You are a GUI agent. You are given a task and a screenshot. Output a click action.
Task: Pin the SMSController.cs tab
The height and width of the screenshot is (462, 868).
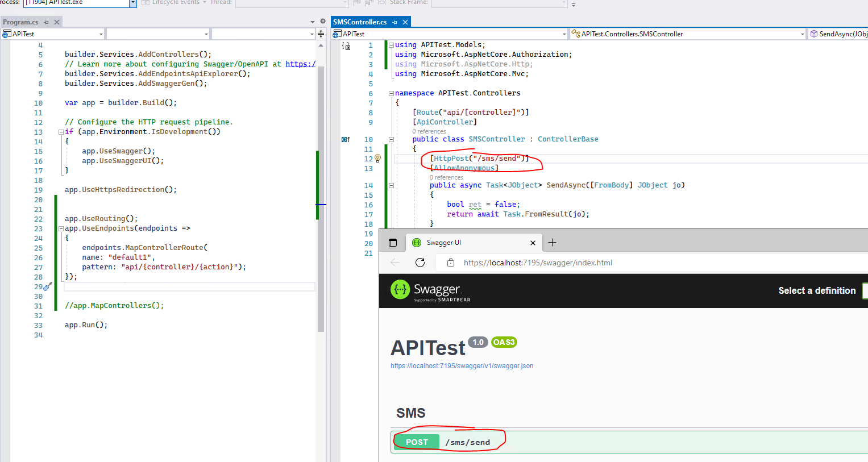[395, 22]
